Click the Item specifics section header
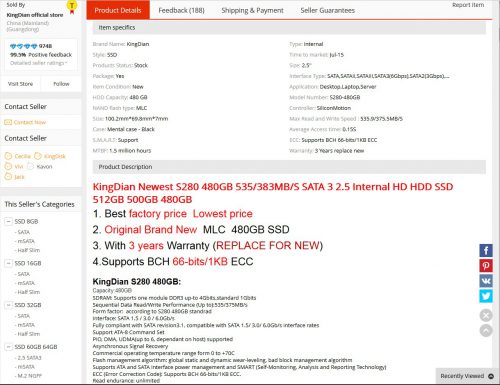 pyautogui.click(x=289, y=28)
